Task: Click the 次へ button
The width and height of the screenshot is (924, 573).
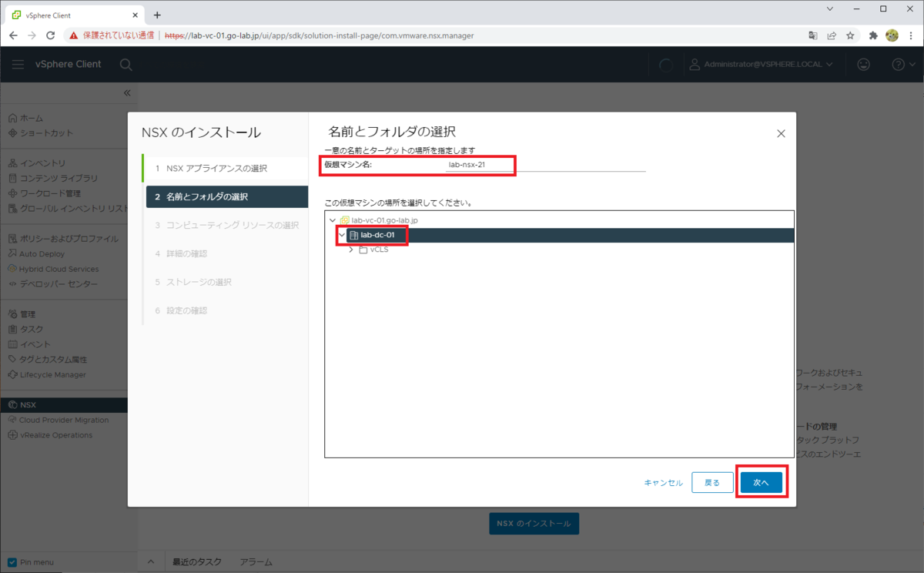Action: pyautogui.click(x=762, y=482)
